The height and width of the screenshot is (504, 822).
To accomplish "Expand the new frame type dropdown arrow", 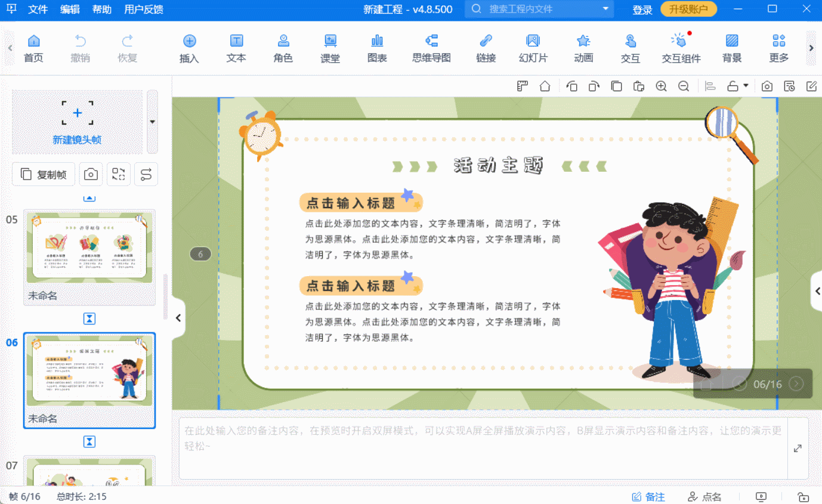I will tap(152, 122).
